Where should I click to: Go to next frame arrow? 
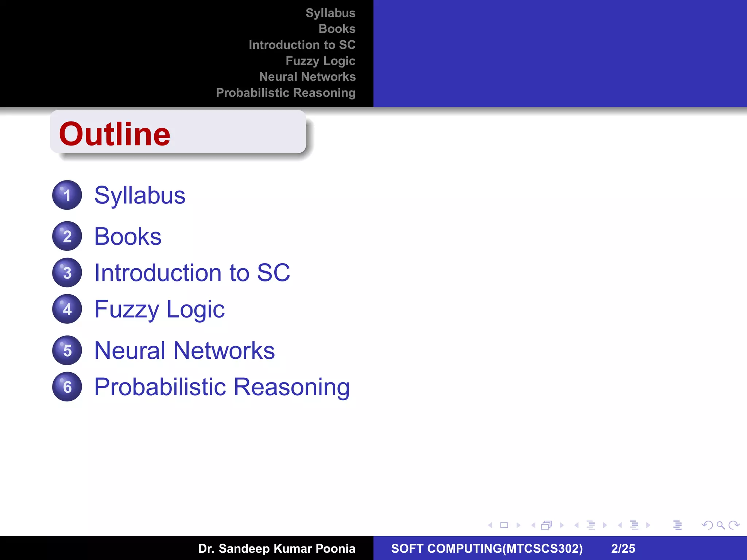tap(562, 525)
